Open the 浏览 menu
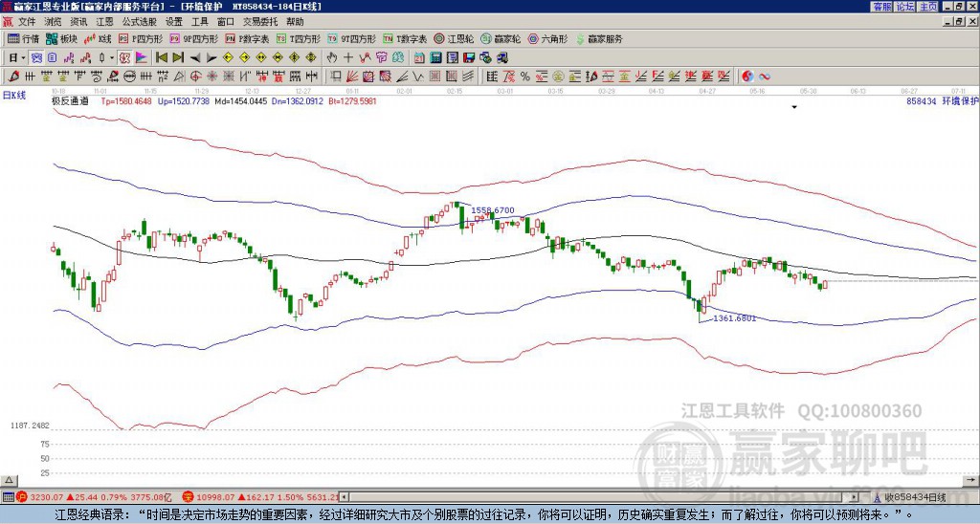This screenshot has width=980, height=524. tap(54, 22)
